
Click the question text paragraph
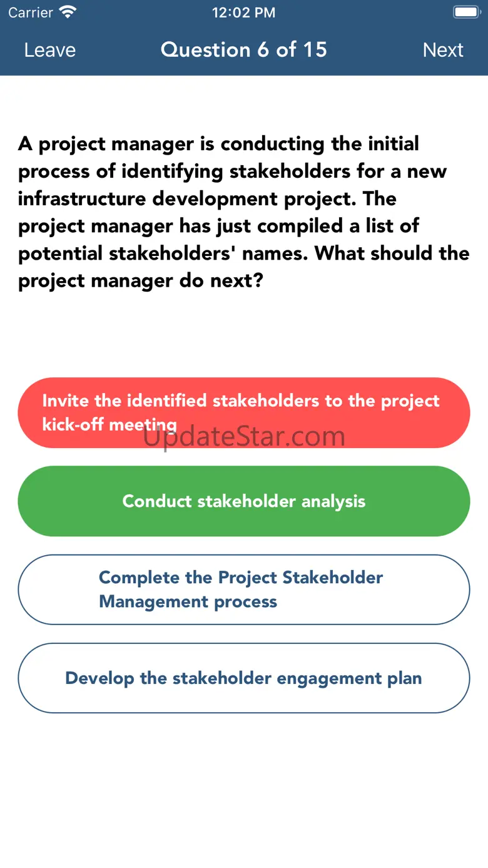[244, 212]
